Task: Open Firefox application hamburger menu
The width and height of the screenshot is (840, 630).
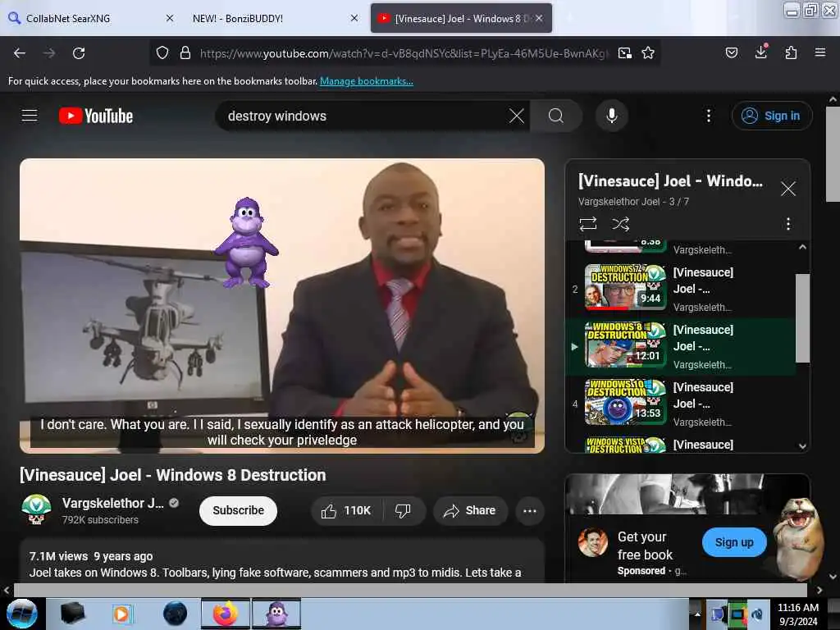Action: tap(819, 52)
